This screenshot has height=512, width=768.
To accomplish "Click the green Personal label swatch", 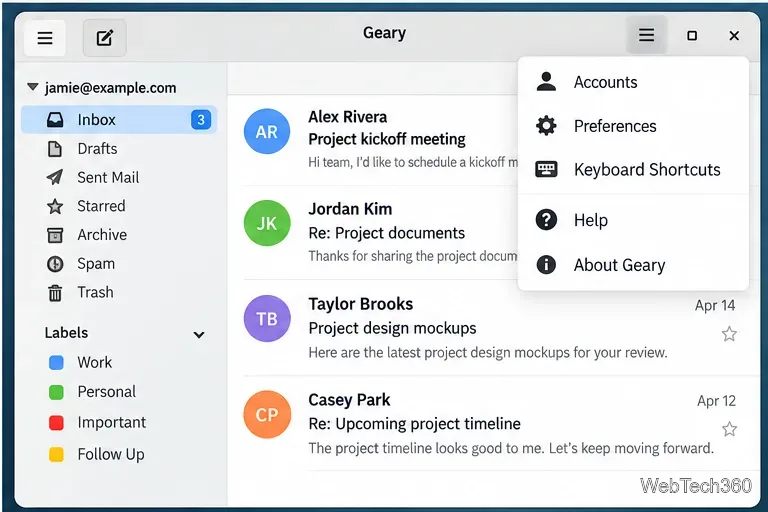I will click(56, 392).
